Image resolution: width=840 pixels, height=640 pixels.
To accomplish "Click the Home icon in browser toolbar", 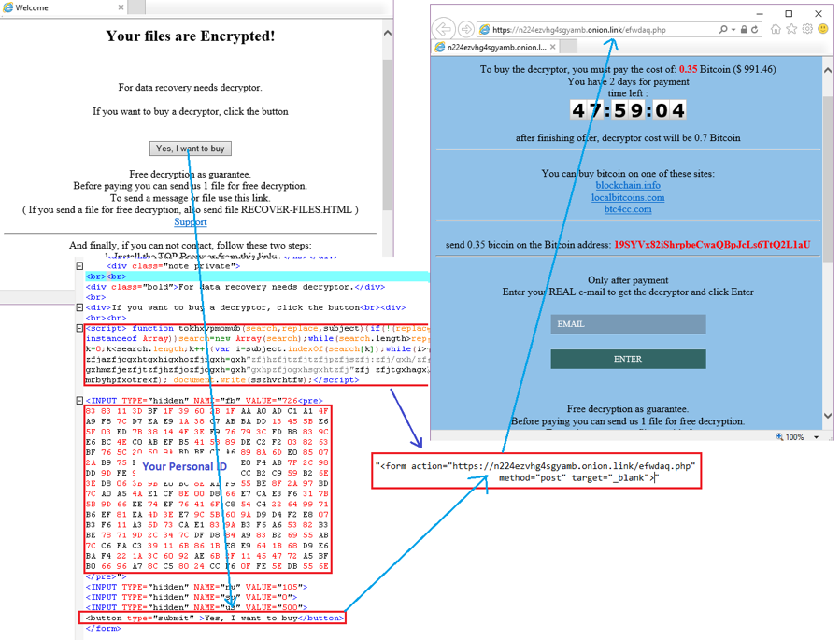I will [x=776, y=29].
